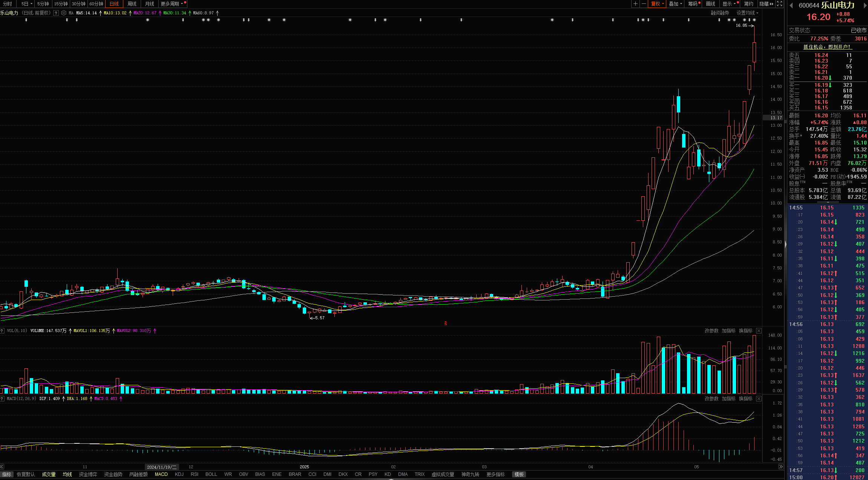Open the 画线 drawing tools
This screenshot has height=480, width=868.
coord(711,4)
